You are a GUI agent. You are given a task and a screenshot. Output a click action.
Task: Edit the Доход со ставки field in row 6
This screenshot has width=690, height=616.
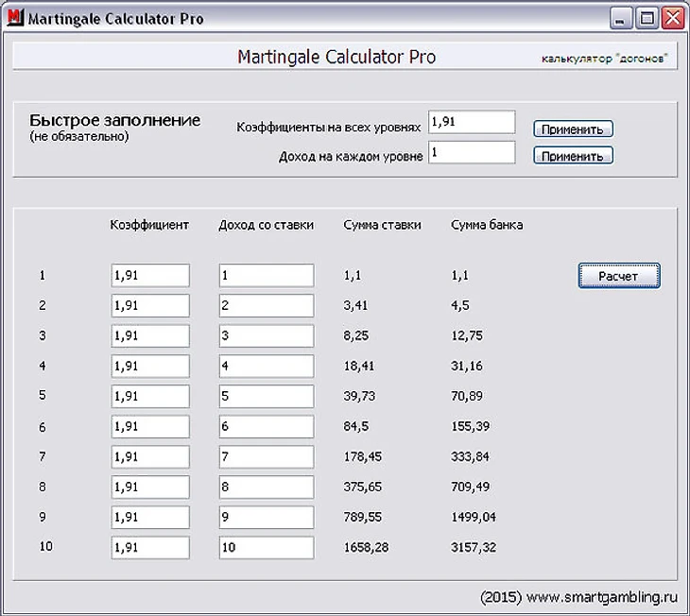tap(266, 426)
